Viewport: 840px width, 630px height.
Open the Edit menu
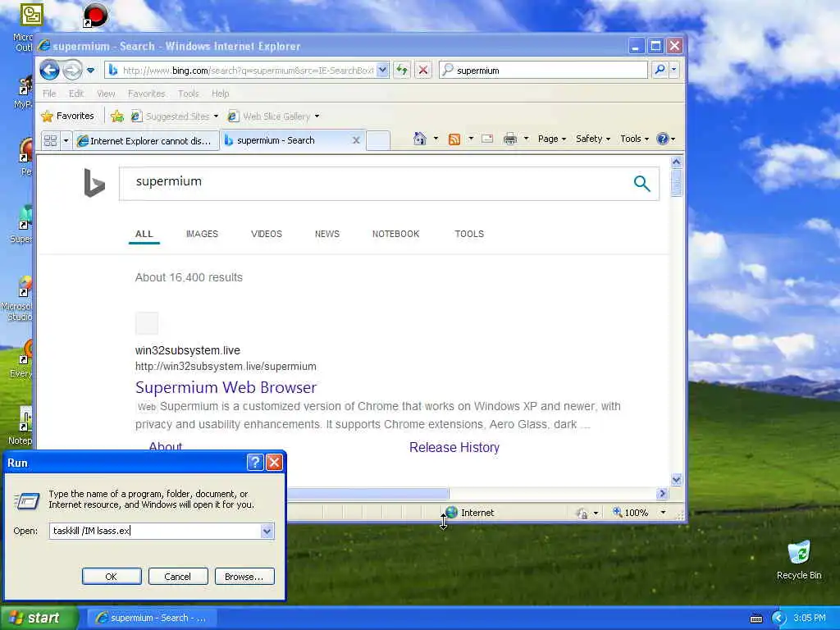[76, 94]
